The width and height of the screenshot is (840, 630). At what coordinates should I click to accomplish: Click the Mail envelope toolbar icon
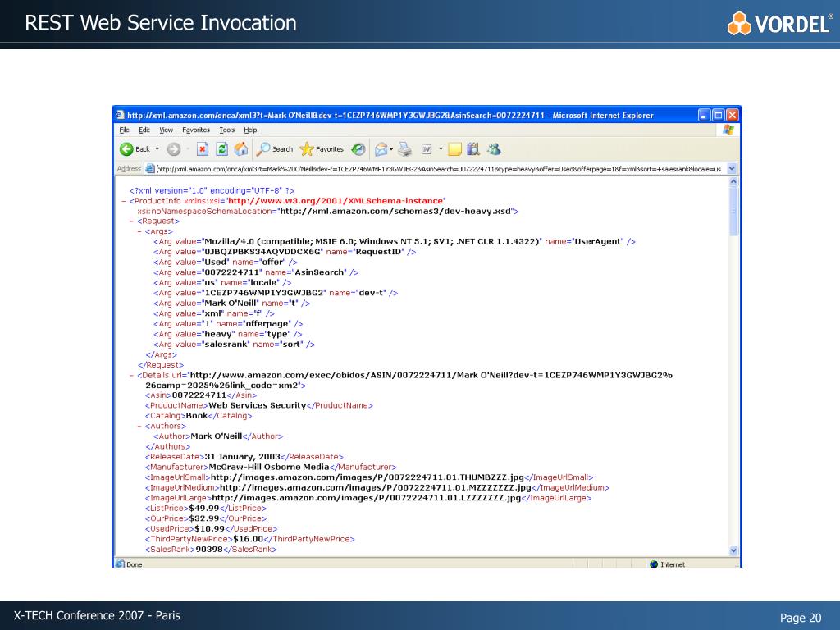[x=381, y=149]
